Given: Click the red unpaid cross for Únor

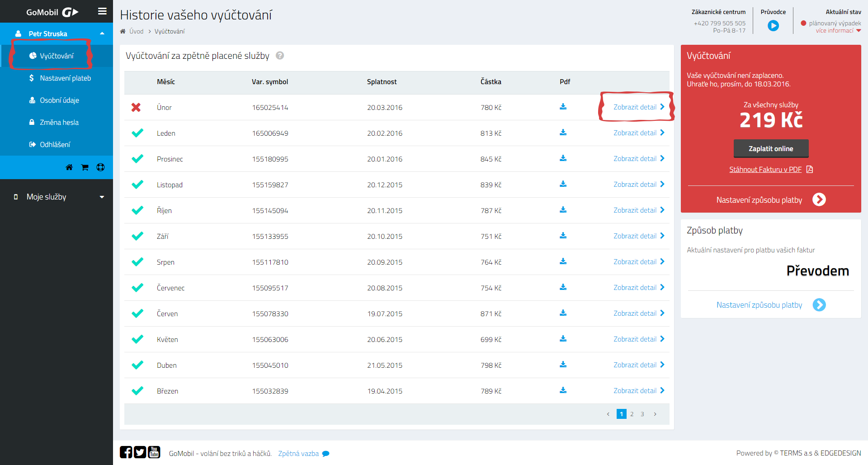Looking at the screenshot, I should [136, 107].
